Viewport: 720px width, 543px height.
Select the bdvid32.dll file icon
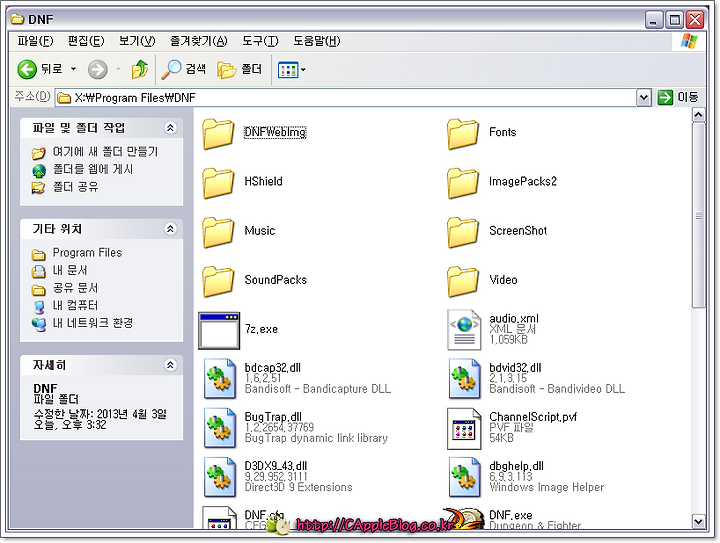click(x=465, y=379)
